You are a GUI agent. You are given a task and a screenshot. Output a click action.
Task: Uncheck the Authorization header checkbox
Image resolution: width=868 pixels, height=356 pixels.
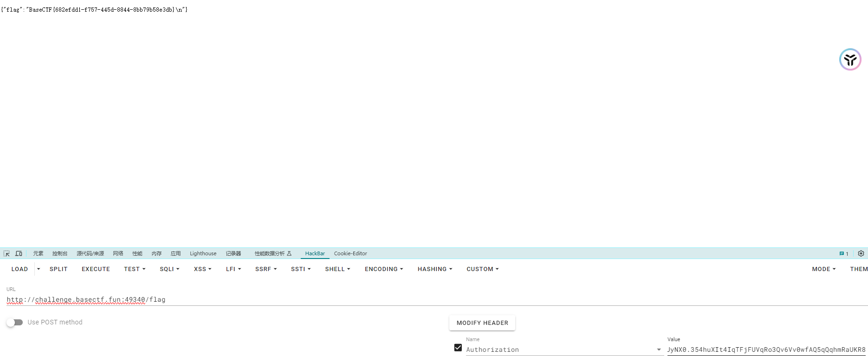(458, 348)
